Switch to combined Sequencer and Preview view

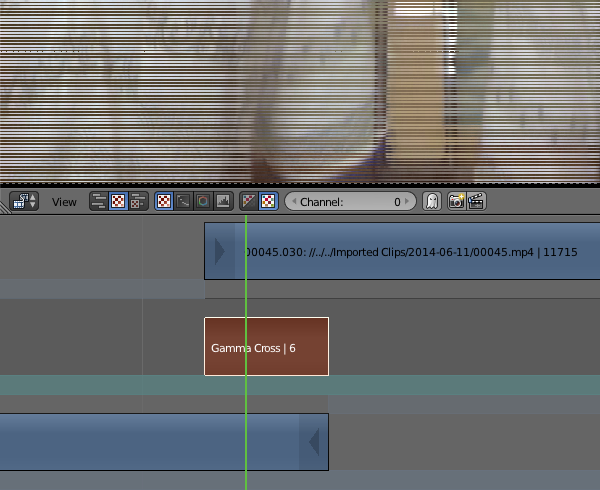point(138,201)
